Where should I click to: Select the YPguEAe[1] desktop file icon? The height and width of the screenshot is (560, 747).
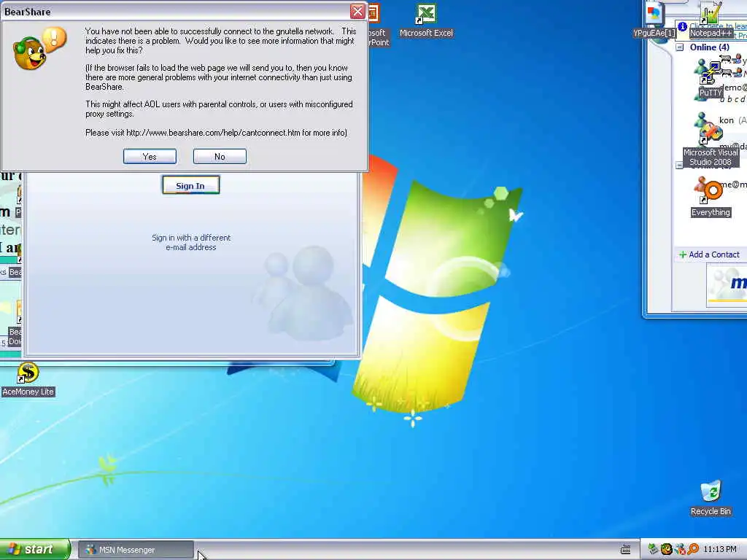click(x=654, y=20)
